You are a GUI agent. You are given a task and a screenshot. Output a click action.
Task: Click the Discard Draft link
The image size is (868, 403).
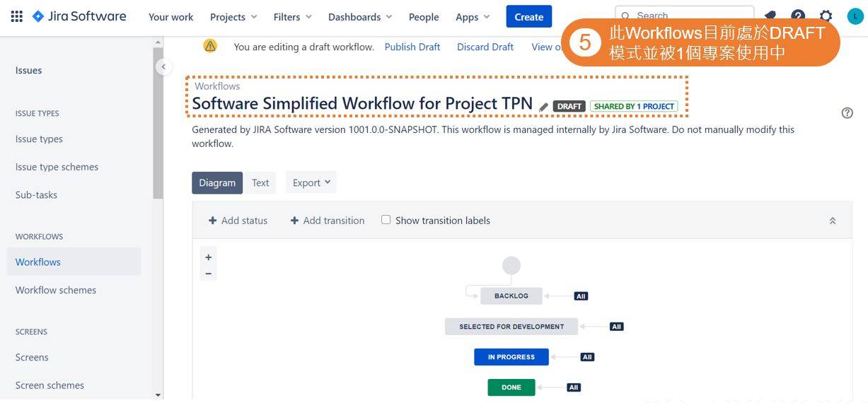(485, 47)
